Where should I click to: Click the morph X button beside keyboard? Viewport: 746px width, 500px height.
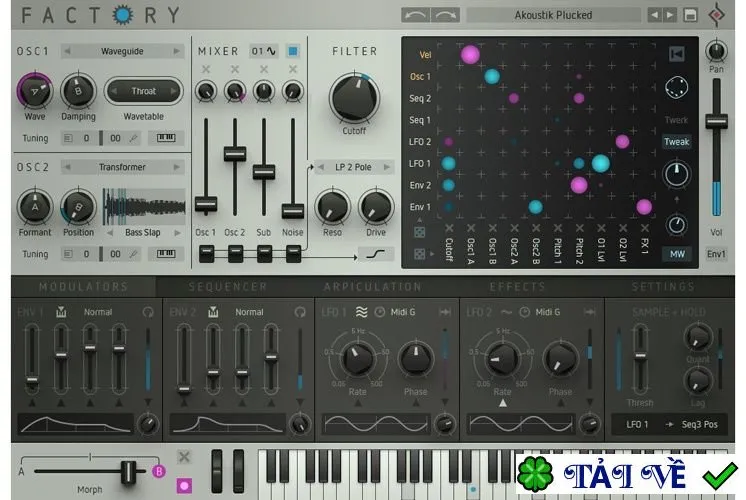184,457
